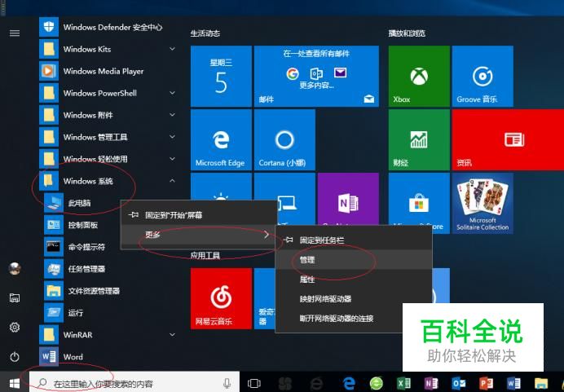This screenshot has width=564, height=392.
Task: Click the Windows Start button
Action: 15,383
